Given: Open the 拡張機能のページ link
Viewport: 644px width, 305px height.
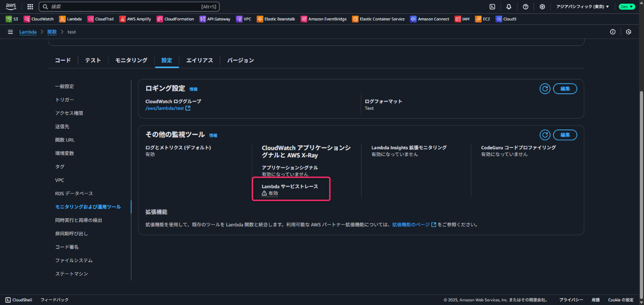Looking at the screenshot, I should pos(414,225).
